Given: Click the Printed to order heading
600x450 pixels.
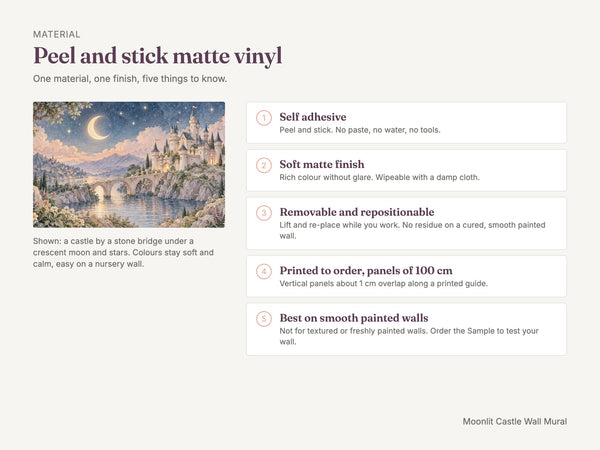Looking at the screenshot, I should 366,271.
